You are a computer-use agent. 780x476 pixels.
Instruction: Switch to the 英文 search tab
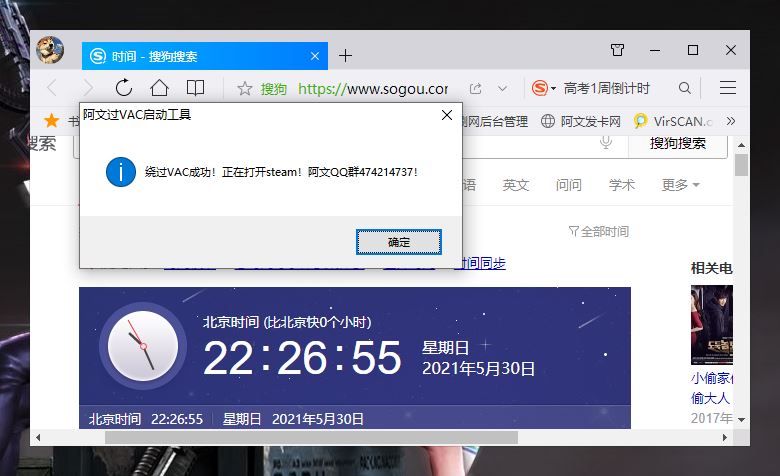[x=515, y=185]
